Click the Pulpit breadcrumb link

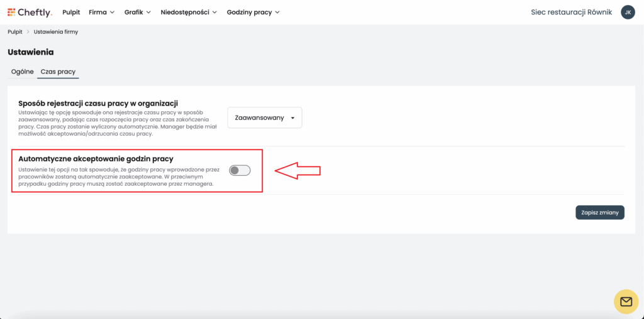click(15, 32)
